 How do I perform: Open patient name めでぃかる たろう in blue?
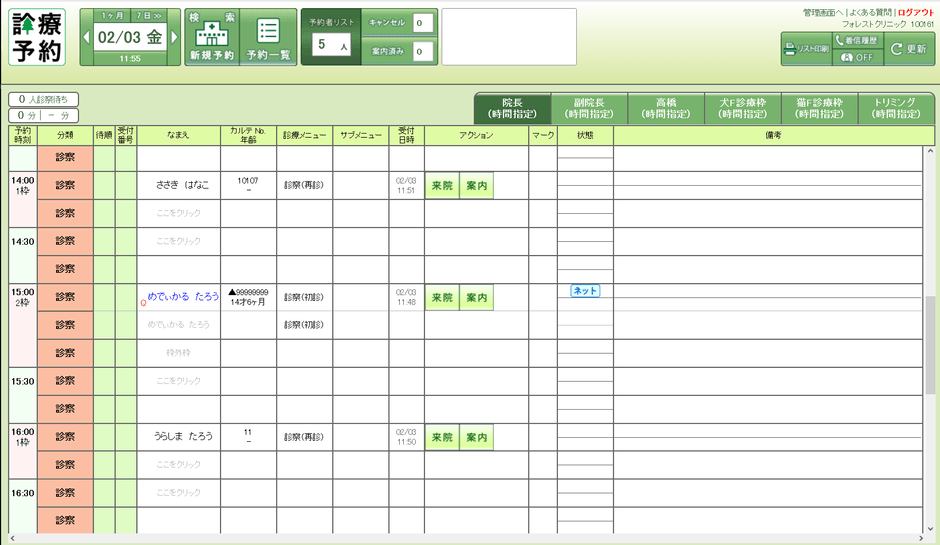coord(183,296)
